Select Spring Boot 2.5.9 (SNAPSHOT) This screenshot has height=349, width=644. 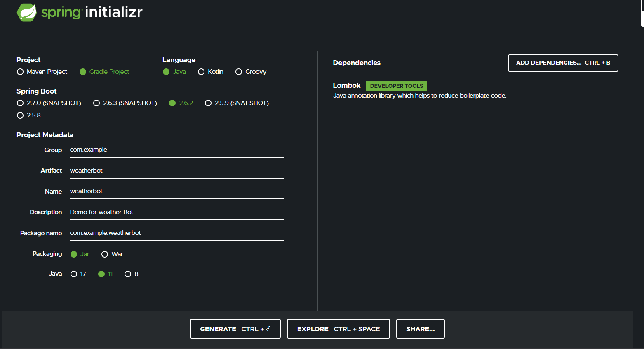coord(237,103)
